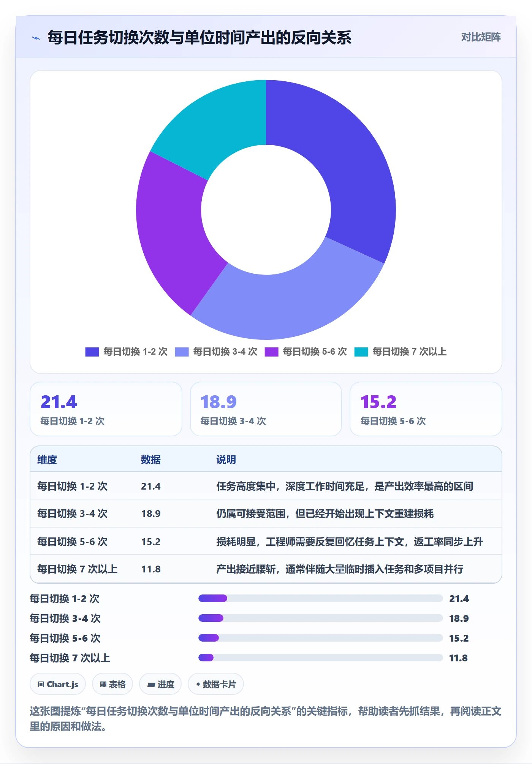
Task: Click description 仍属可接受范围 in table
Action: pos(251,514)
